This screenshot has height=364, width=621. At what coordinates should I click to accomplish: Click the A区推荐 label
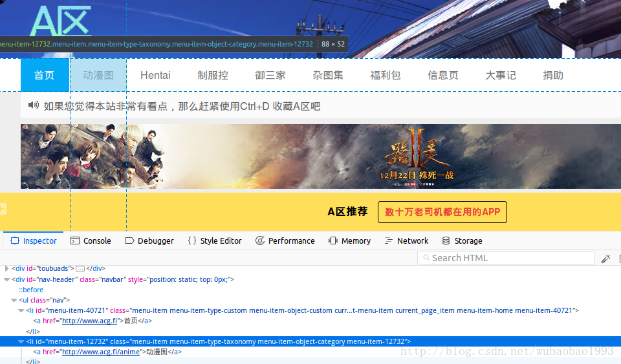pyautogui.click(x=347, y=211)
